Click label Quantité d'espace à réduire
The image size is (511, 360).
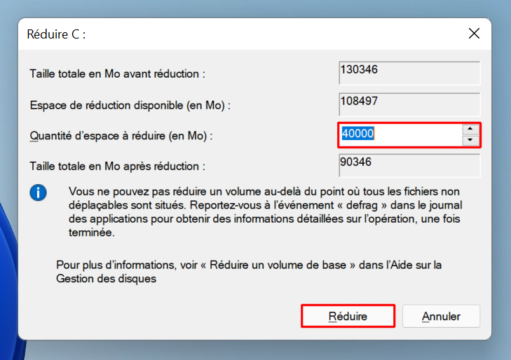[x=121, y=136]
